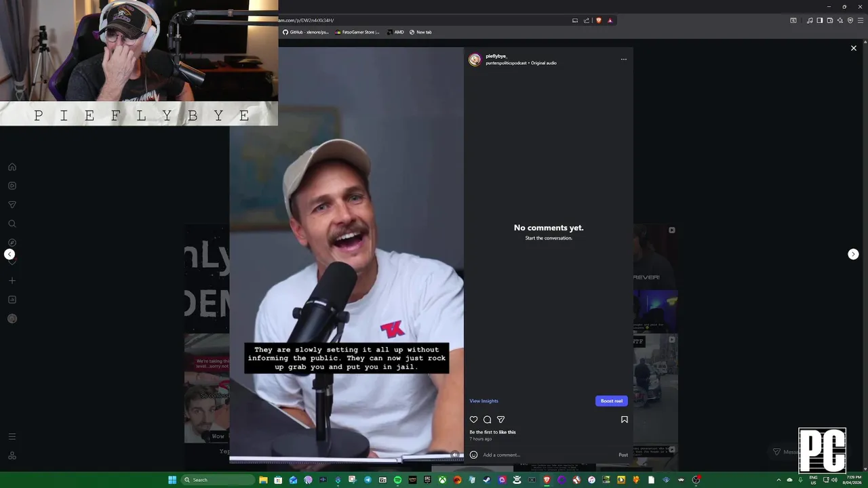Like the reel with the heart icon
868x488 pixels.
(473, 420)
